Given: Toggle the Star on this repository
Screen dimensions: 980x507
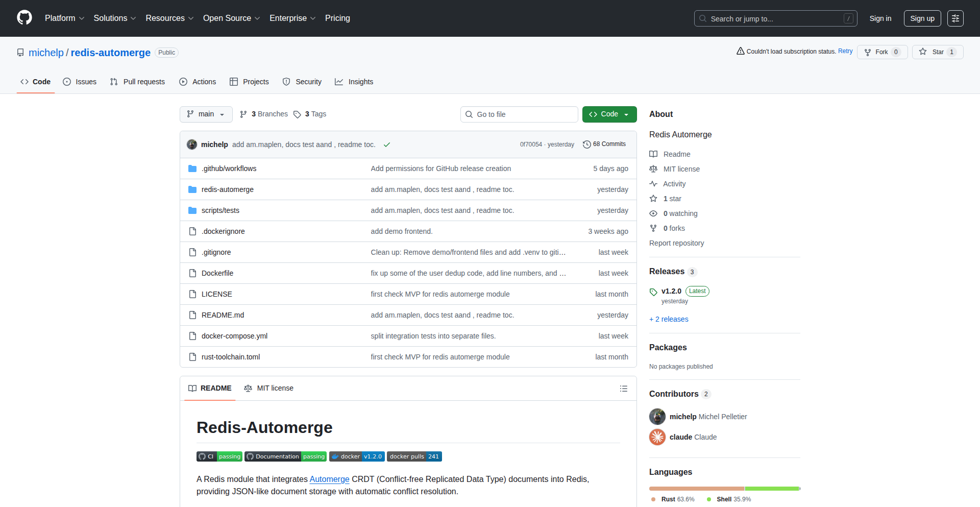Looking at the screenshot, I should (x=938, y=52).
